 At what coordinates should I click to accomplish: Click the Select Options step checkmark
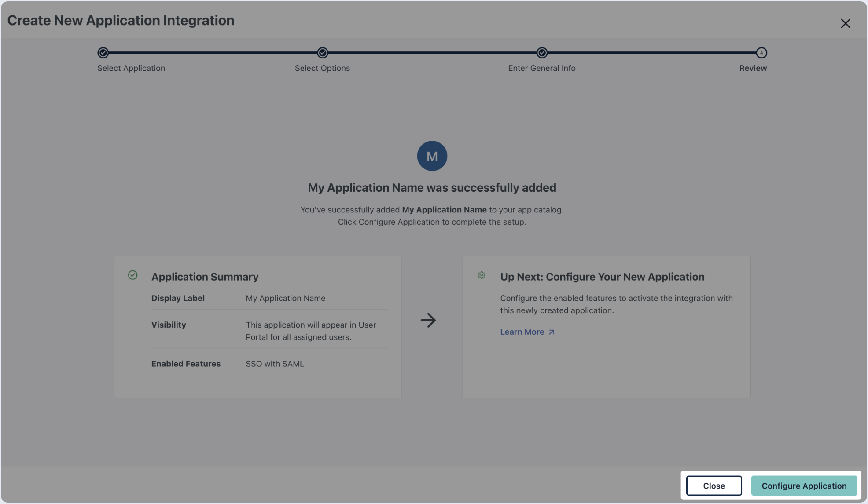323,53
